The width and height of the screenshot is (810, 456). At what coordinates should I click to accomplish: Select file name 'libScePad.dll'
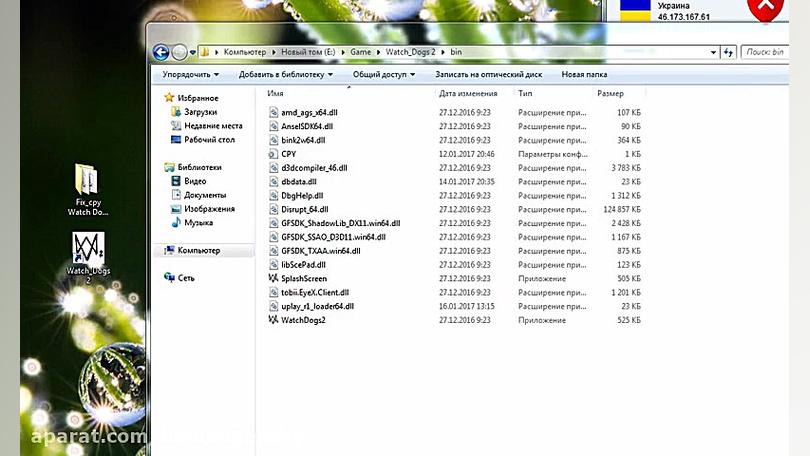(x=303, y=264)
